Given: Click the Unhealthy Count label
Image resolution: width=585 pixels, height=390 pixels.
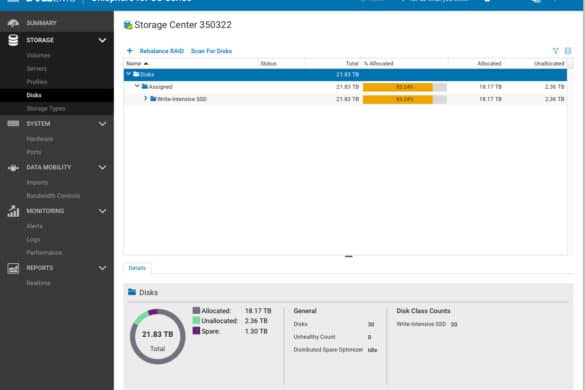Looking at the screenshot, I should [x=314, y=337].
